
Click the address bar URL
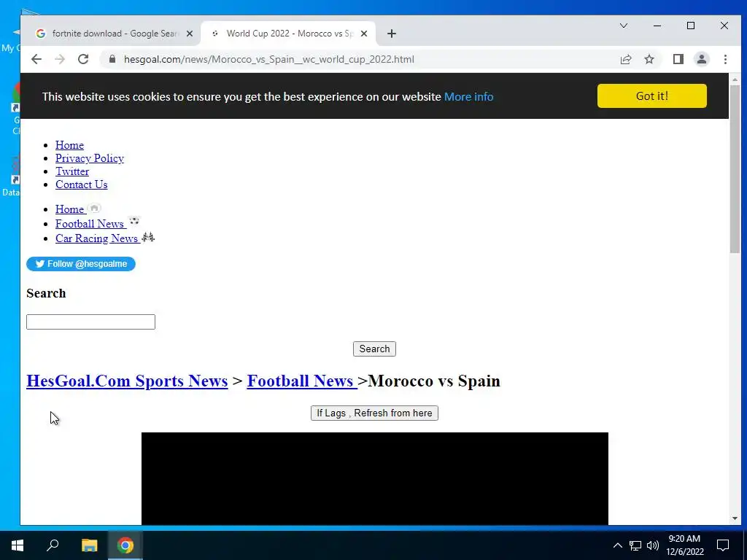click(268, 60)
